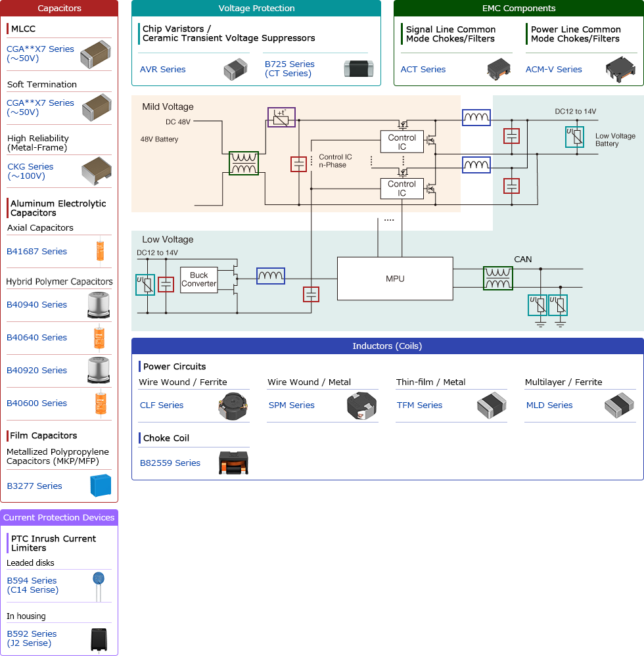Click the capacitor symbol next to Buck Converter

(166, 285)
